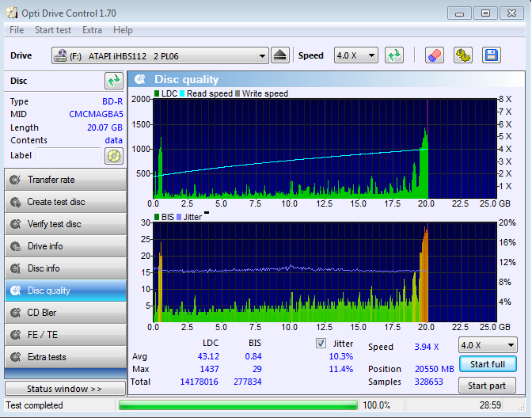Eject the disc using the eject icon
532x418 pixels.
point(280,55)
